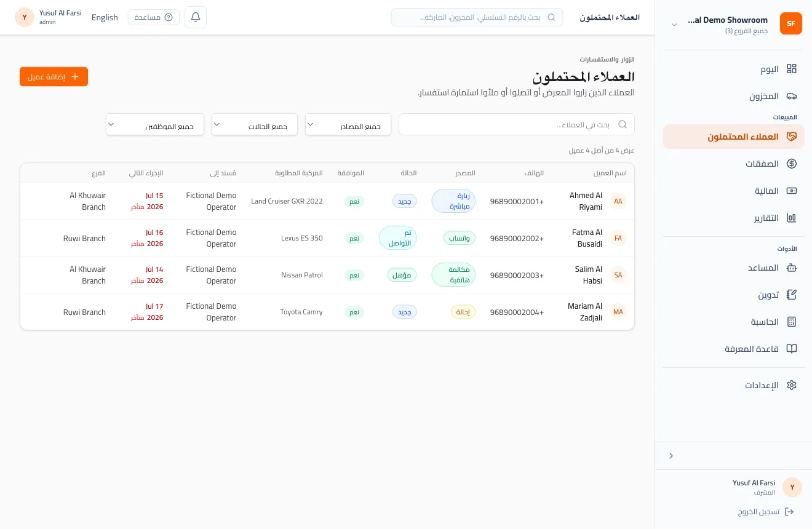Image resolution: width=812 pixels, height=529 pixels.
Task: Open the all employees (جميع الموظفين) filter
Action: (x=155, y=124)
